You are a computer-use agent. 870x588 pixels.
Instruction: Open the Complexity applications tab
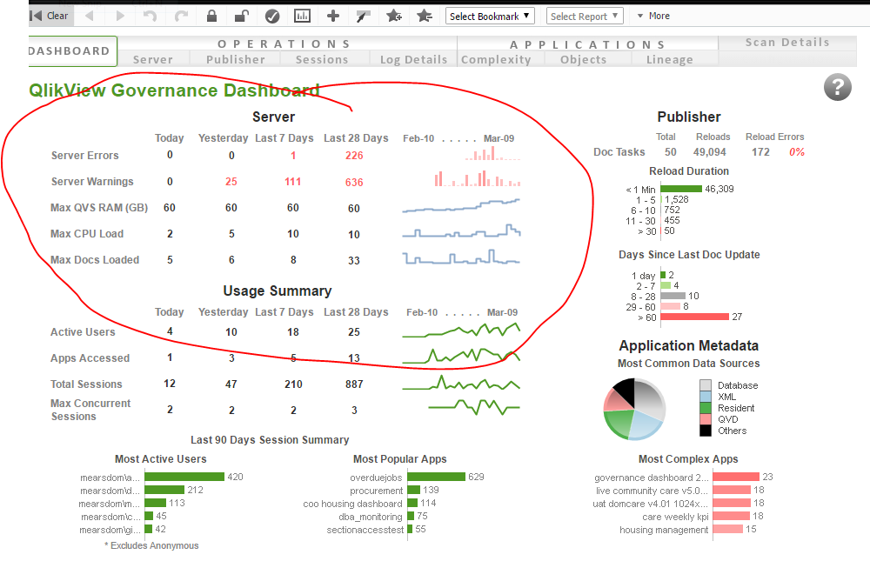(x=496, y=59)
